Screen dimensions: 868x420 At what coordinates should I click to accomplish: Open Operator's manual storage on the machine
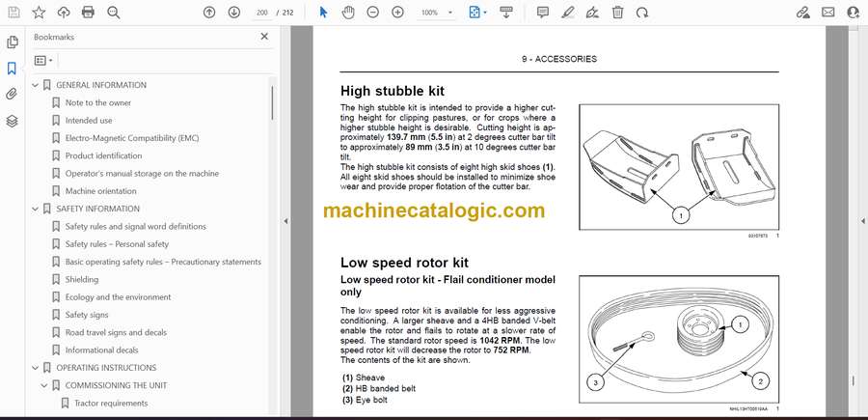point(142,174)
